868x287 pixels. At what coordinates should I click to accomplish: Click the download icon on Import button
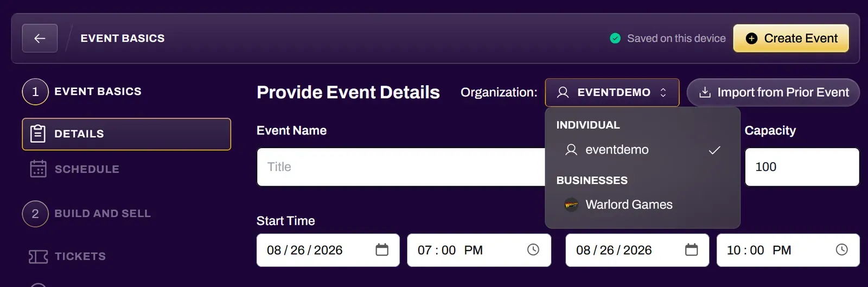705,92
